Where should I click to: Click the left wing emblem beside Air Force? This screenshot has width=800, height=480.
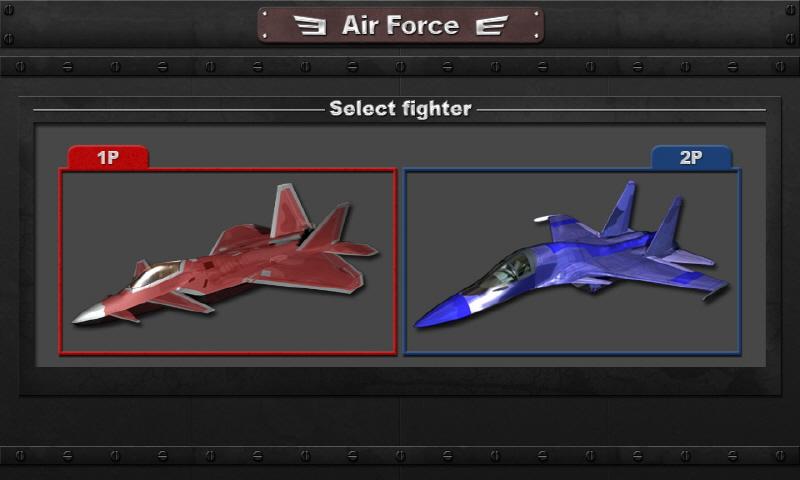(310, 25)
